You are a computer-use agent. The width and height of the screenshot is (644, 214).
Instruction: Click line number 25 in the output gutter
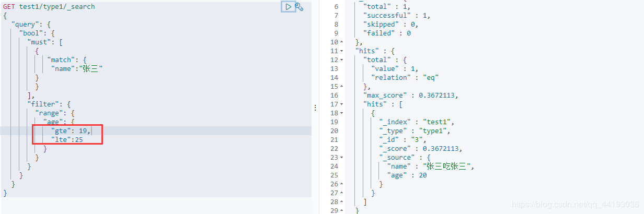point(334,175)
